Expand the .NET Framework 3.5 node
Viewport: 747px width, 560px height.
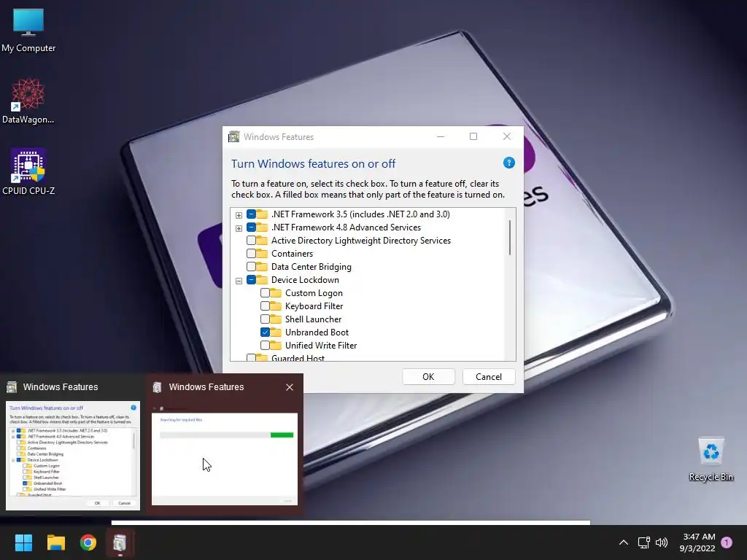(x=239, y=215)
